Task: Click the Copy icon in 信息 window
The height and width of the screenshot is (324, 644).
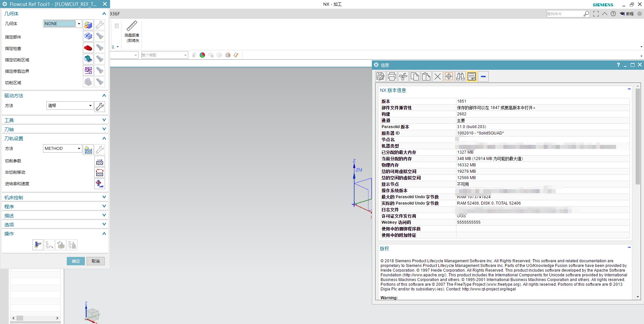Action: coord(415,76)
